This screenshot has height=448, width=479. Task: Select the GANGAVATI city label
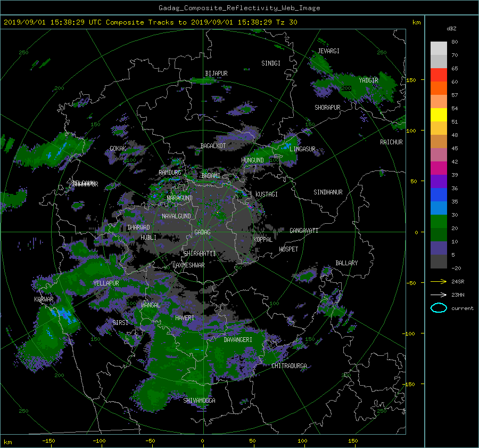coord(304,231)
